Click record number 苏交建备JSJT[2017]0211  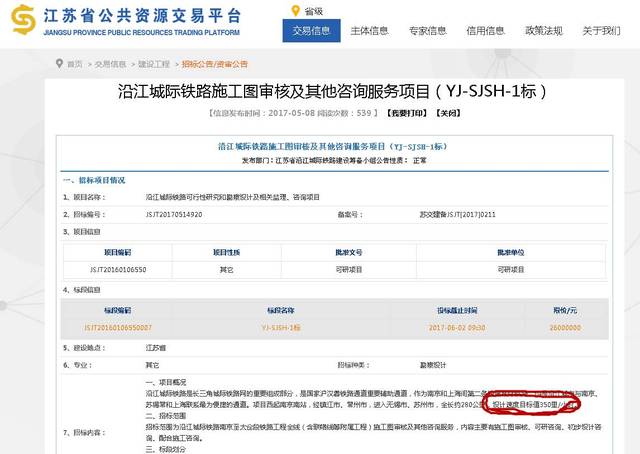[x=458, y=214]
